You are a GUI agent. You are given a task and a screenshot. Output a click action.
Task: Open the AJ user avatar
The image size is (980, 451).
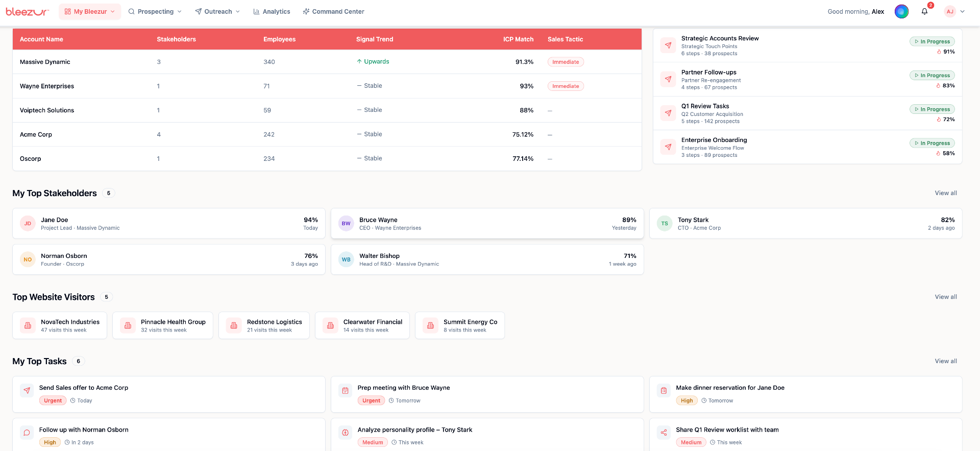click(950, 11)
